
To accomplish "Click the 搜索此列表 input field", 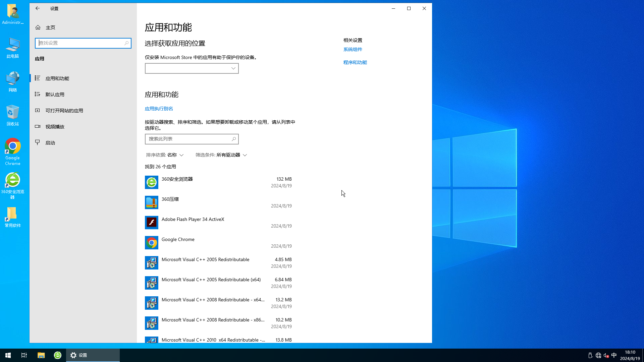I will pyautogui.click(x=192, y=139).
